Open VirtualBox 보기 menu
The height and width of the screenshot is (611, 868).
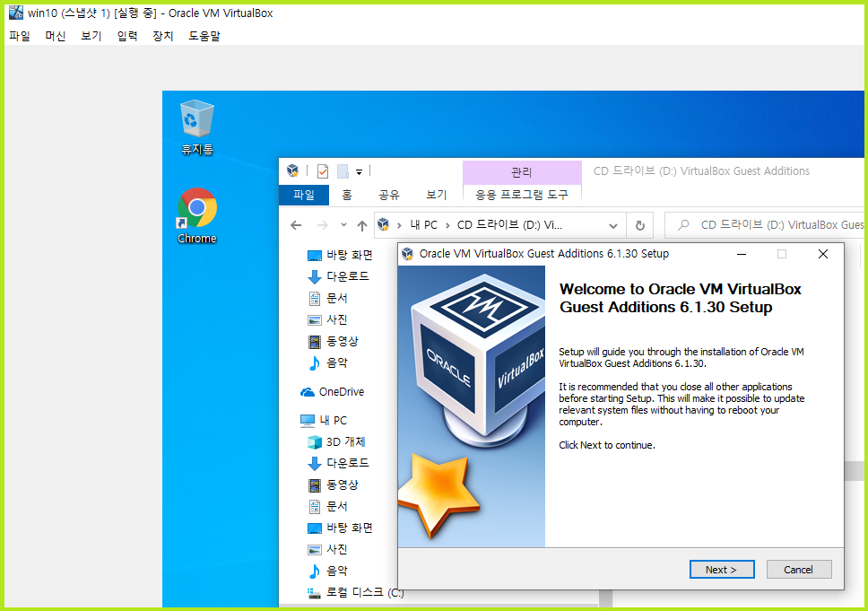[x=91, y=36]
